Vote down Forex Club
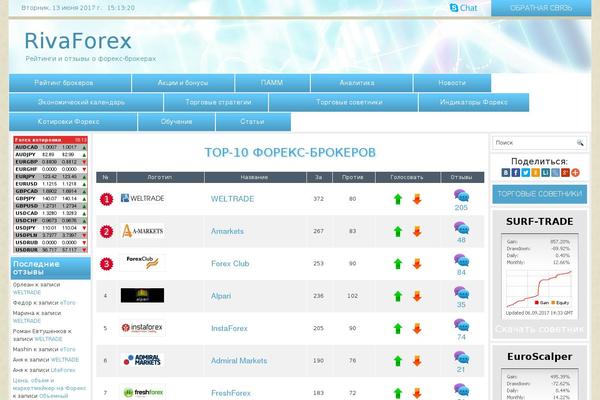This screenshot has height=400, width=600. click(x=417, y=264)
